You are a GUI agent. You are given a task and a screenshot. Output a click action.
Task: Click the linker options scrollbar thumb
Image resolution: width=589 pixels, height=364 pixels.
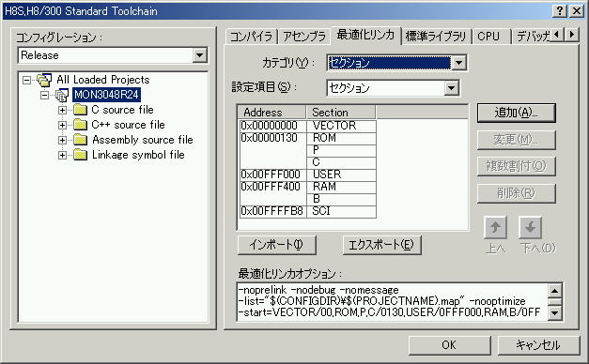(554, 301)
